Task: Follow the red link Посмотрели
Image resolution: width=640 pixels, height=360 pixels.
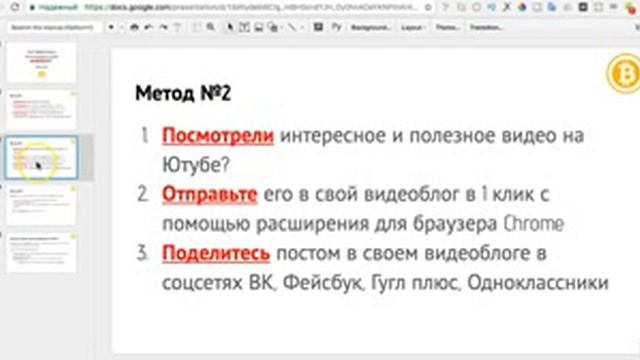Action: (218, 136)
